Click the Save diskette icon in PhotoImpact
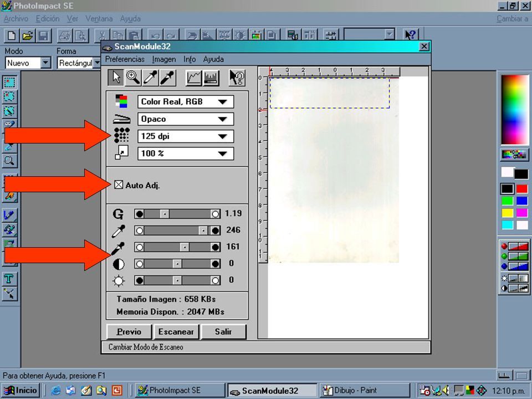The height and width of the screenshot is (399, 532). pos(44,35)
